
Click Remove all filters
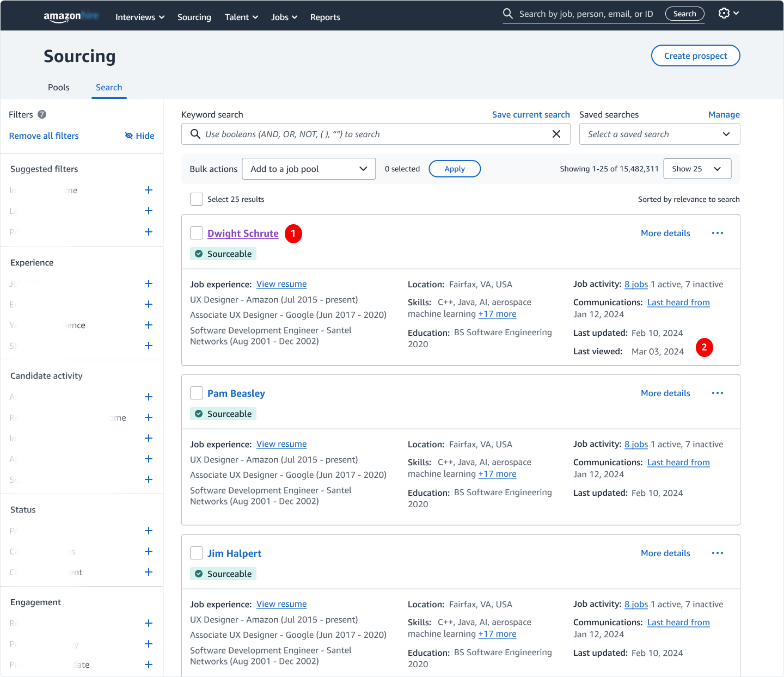44,136
